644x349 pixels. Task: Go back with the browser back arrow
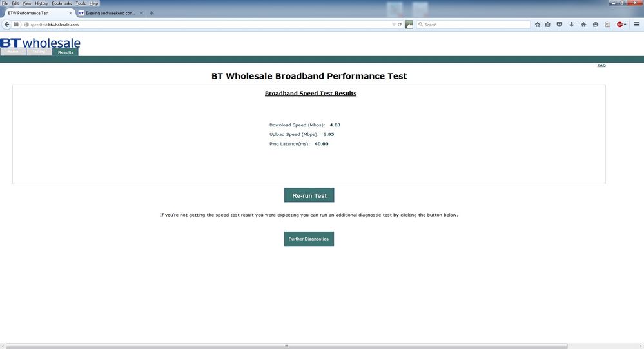point(6,25)
